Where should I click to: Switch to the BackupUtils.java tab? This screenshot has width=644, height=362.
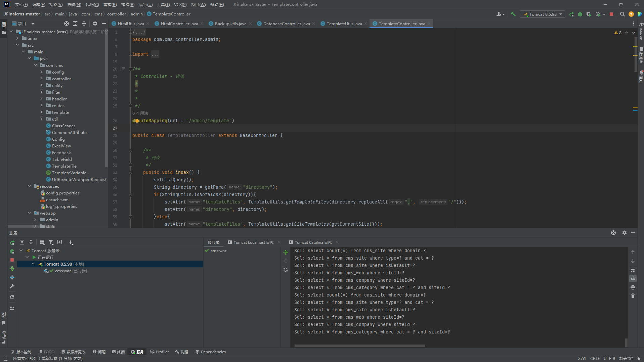pyautogui.click(x=230, y=24)
